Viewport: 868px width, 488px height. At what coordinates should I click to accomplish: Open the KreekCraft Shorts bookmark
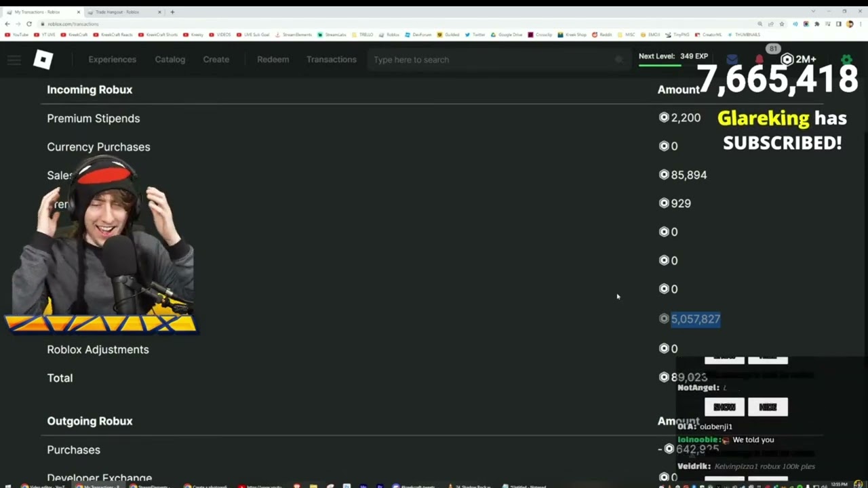158,35
